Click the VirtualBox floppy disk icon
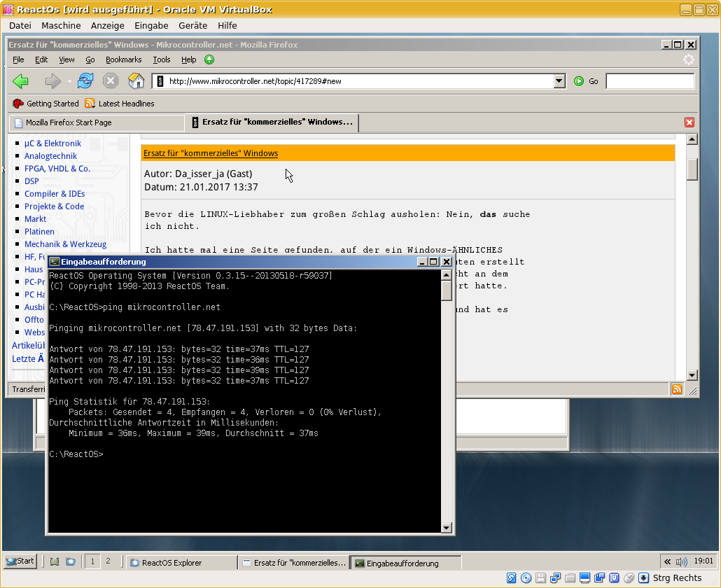 (540, 578)
